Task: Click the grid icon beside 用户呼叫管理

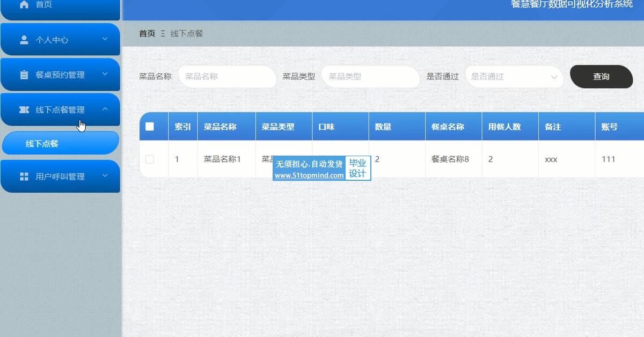Action: tap(24, 176)
